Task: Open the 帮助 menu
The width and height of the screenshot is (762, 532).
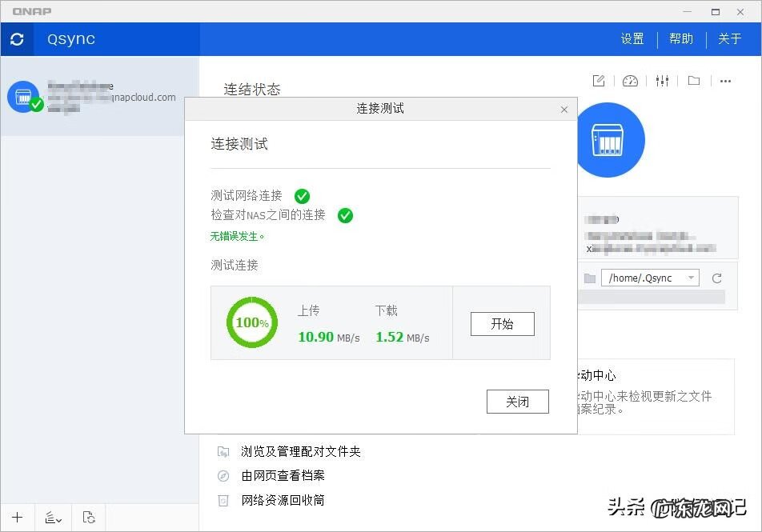Action: coord(681,39)
